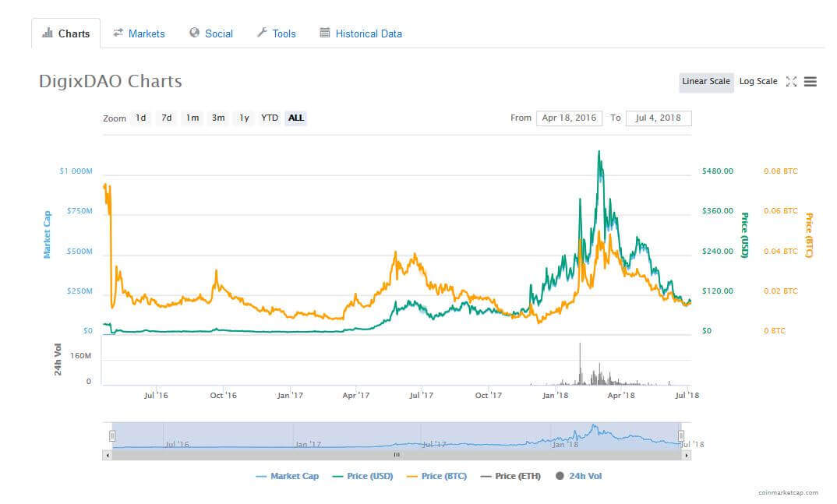Toggle Price (USD) series in legend
The width and height of the screenshot is (837, 504).
tap(362, 476)
